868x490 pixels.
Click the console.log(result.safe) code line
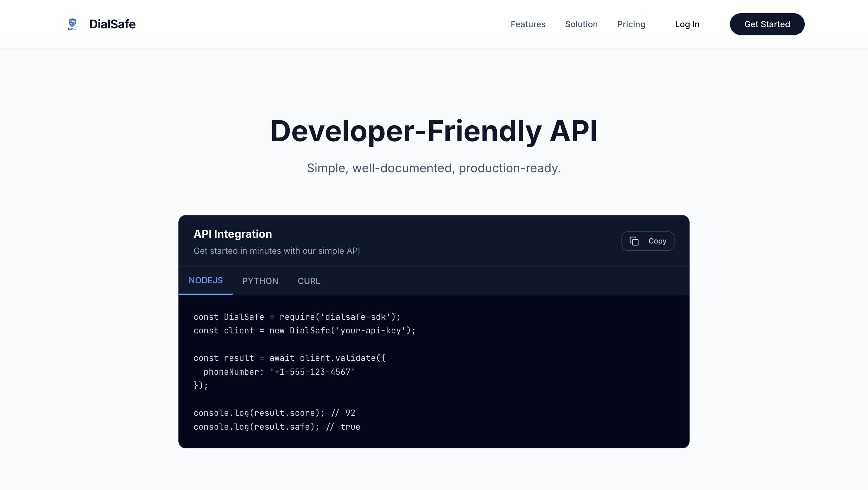tap(276, 427)
